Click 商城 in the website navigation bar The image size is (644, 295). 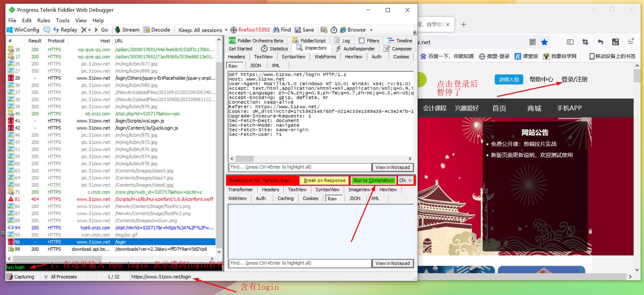click(x=534, y=108)
